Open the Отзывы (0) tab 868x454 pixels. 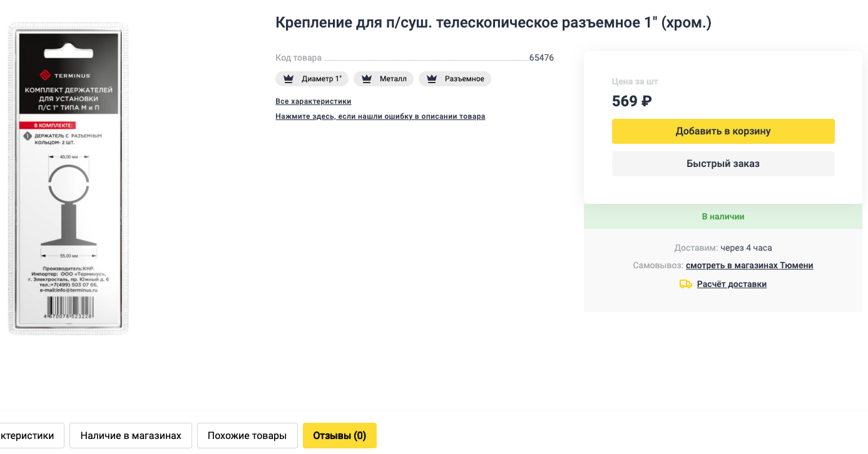[340, 436]
